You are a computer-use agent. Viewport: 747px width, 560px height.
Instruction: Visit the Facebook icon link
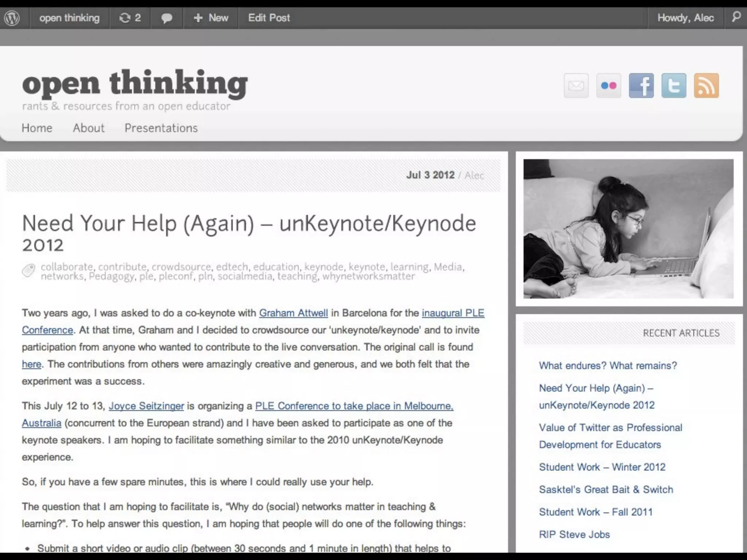pos(641,86)
